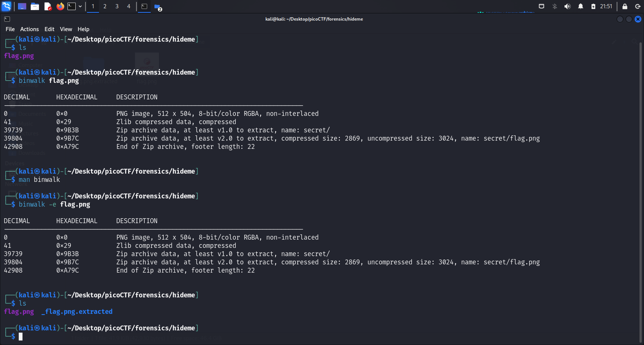Open the Help menu
This screenshot has width=644, height=345.
(83, 29)
